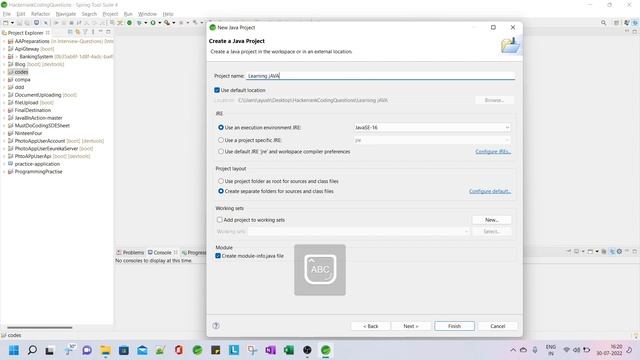Collapse all in Project Explorer toolbar

(x=70, y=32)
